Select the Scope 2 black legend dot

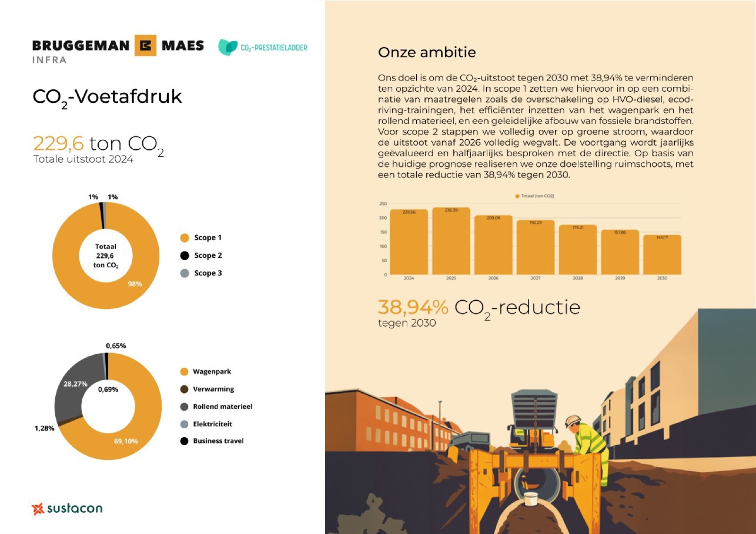(x=185, y=255)
